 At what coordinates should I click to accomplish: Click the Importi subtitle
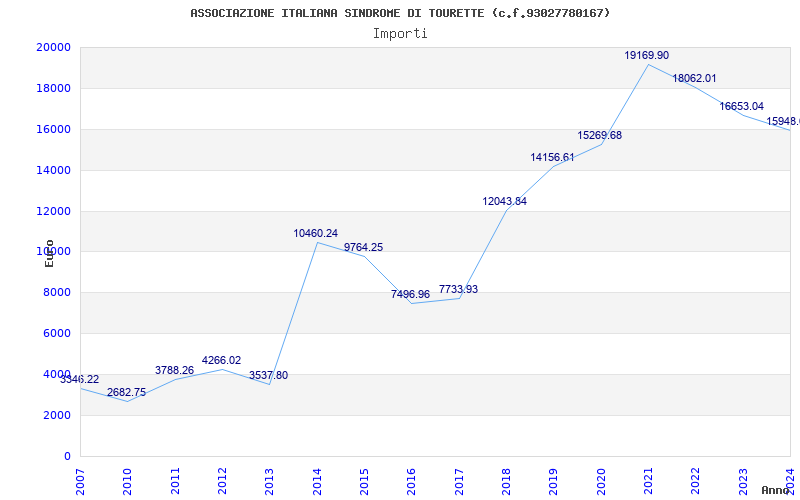coord(400,34)
